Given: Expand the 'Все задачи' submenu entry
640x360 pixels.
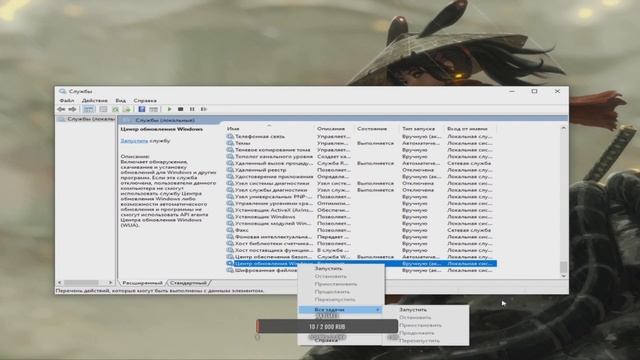Looking at the screenshot, I should pos(341,310).
